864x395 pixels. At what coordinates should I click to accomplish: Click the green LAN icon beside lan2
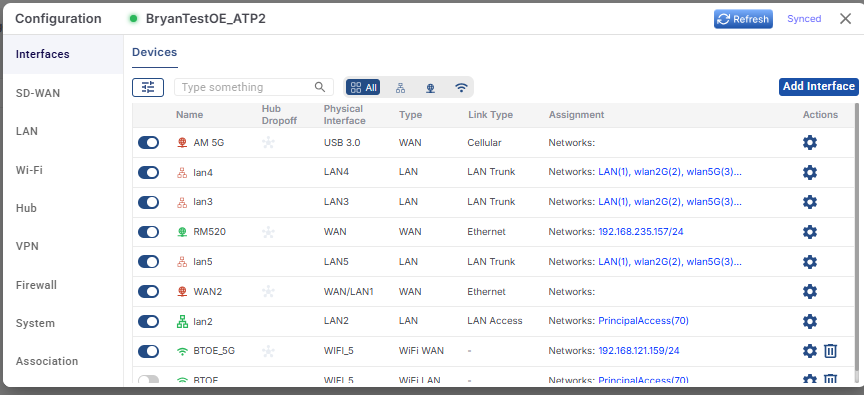pyautogui.click(x=182, y=321)
